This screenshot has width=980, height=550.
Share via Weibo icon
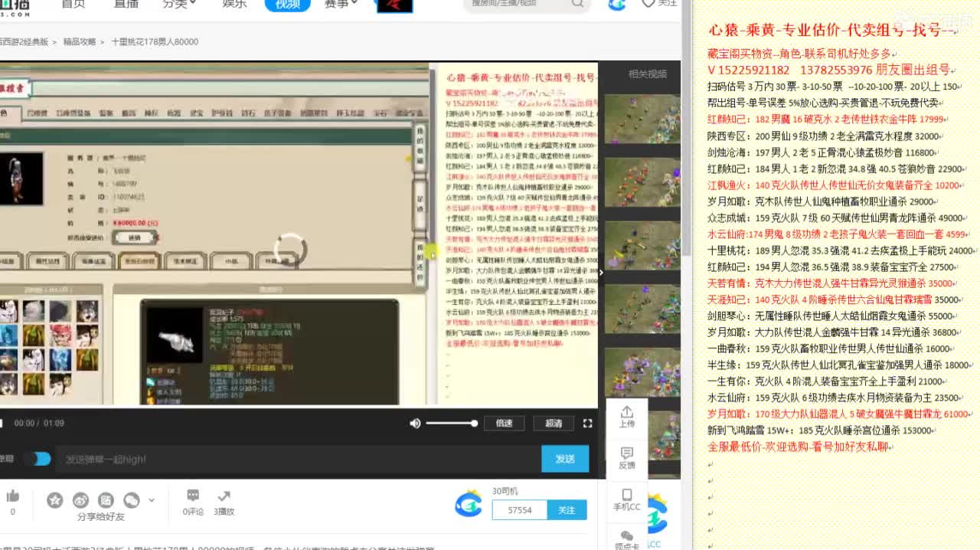[x=80, y=500]
